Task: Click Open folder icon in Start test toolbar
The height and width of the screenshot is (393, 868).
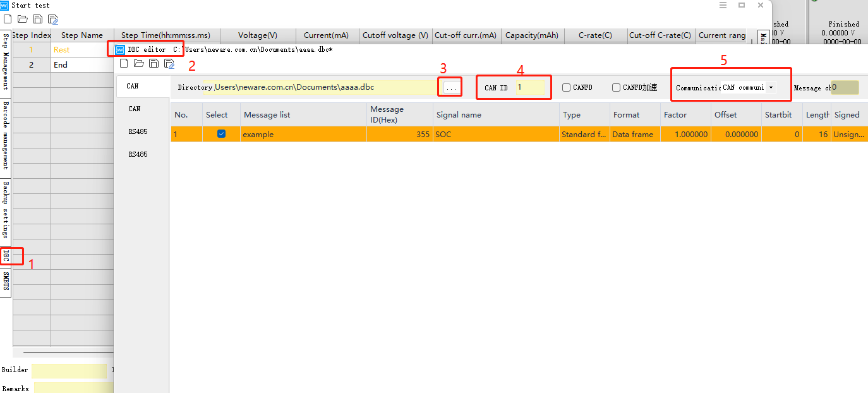Action: [x=23, y=20]
